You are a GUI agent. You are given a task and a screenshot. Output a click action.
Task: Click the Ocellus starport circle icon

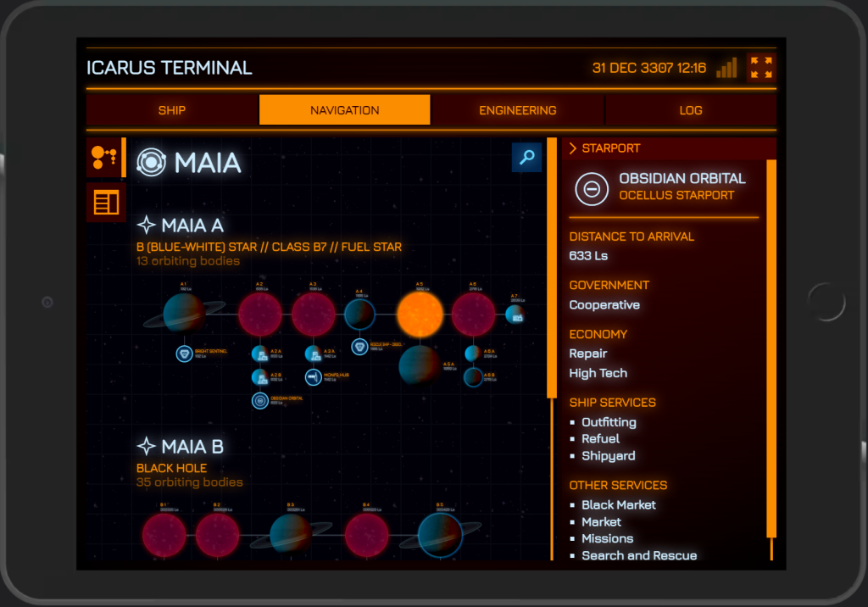click(591, 189)
